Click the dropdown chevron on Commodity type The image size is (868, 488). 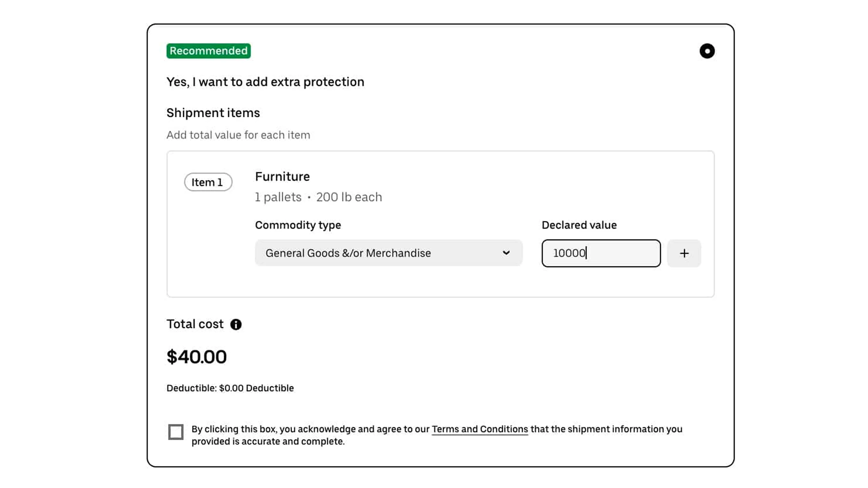(x=507, y=253)
